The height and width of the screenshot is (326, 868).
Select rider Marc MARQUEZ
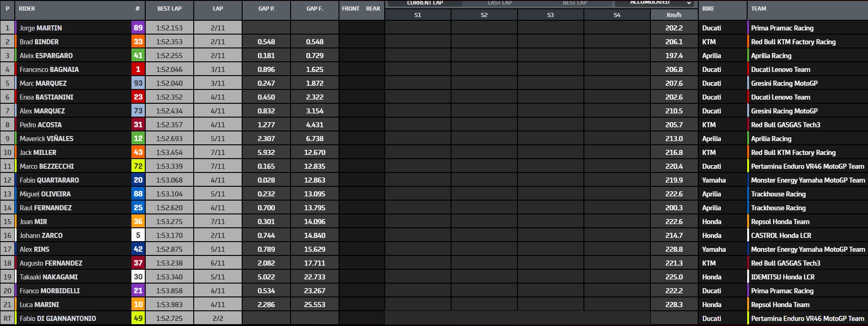(43, 83)
